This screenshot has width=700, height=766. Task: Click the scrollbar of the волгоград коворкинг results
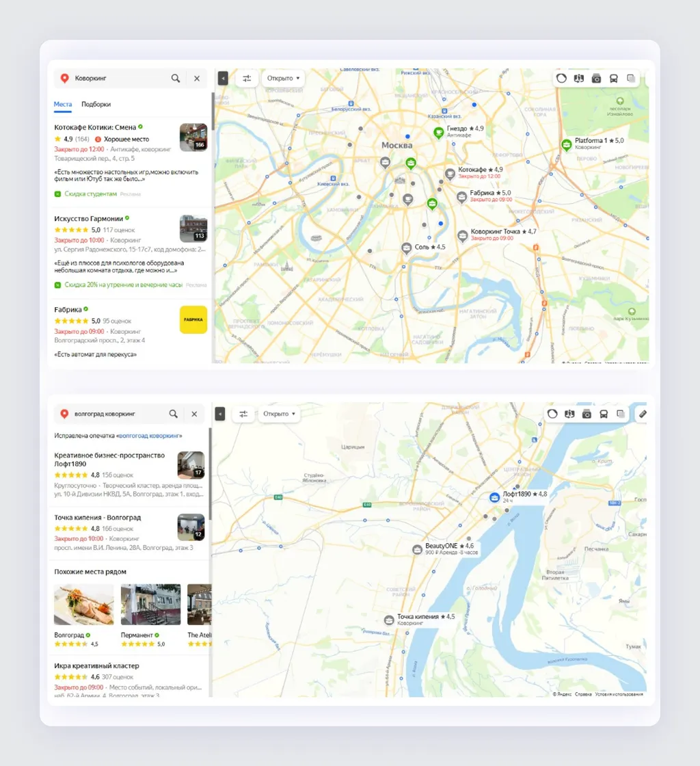click(x=211, y=474)
